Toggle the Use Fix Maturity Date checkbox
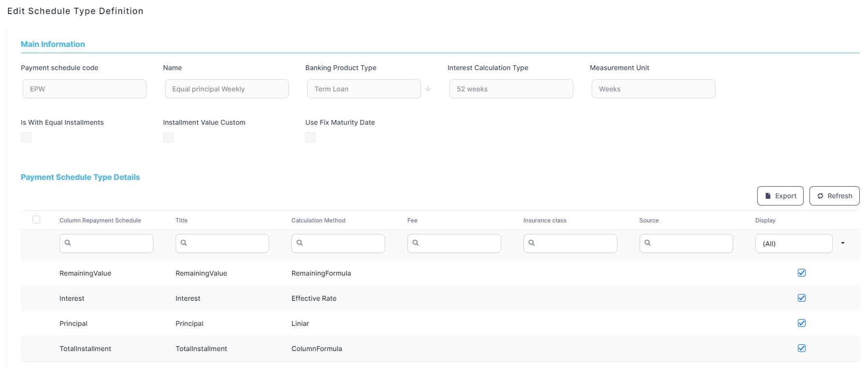The height and width of the screenshot is (367, 868). click(x=311, y=137)
